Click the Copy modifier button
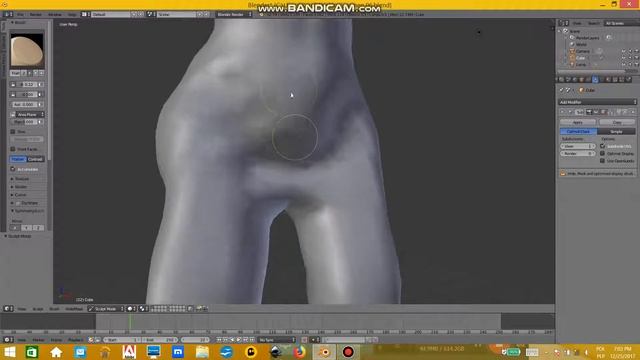Screen dimensions: 640x360 pos(617,122)
